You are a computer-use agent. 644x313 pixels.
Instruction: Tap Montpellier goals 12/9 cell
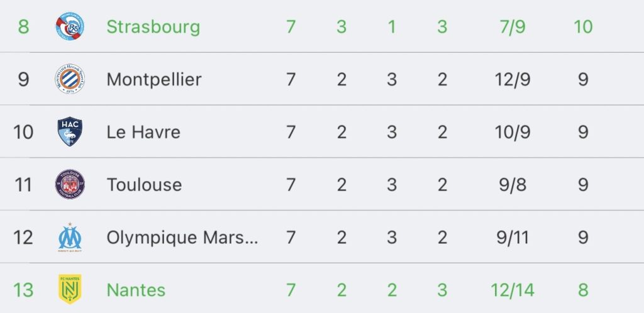[x=512, y=79]
